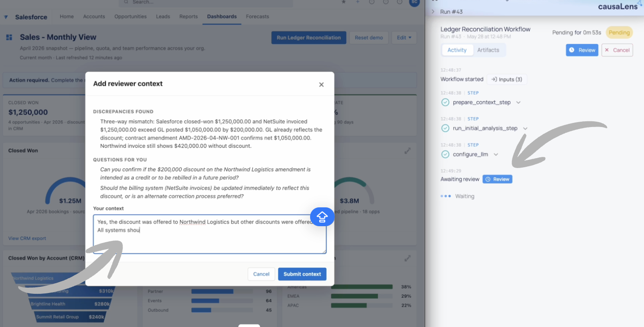Expand the configure_llm step chevron
The image size is (644, 327).
(x=496, y=154)
